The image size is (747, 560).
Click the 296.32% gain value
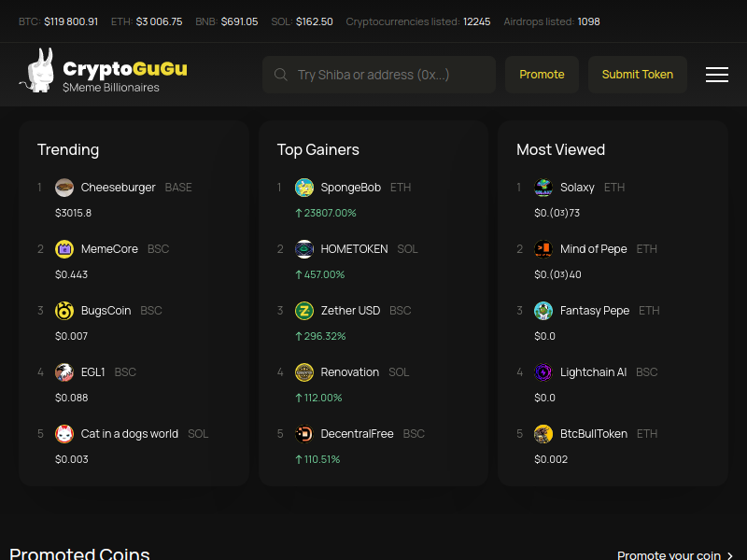[x=320, y=336]
